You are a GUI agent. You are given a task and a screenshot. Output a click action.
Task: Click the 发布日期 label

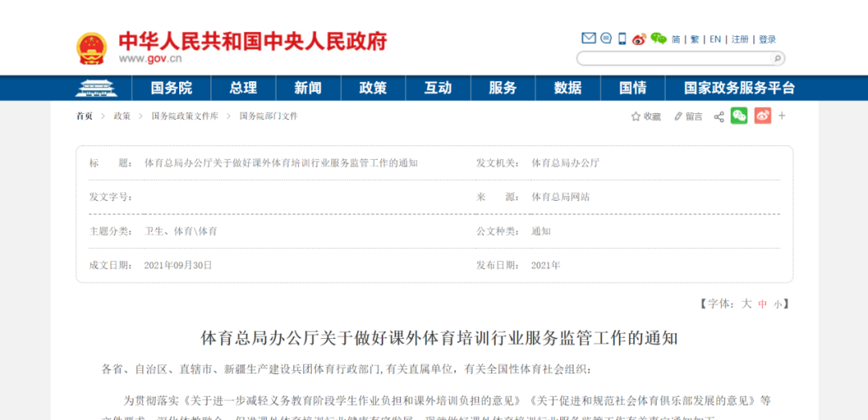click(x=498, y=266)
